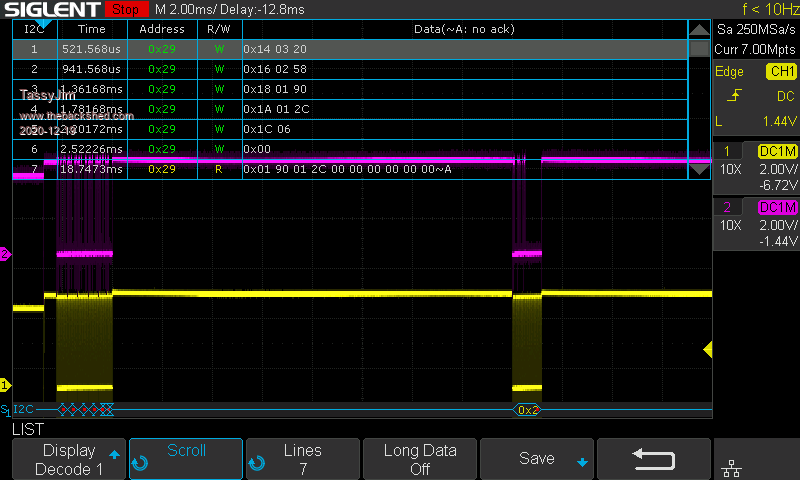Image resolution: width=800 pixels, height=480 pixels.
Task: Toggle the Long Data Off setting
Action: tap(419, 459)
